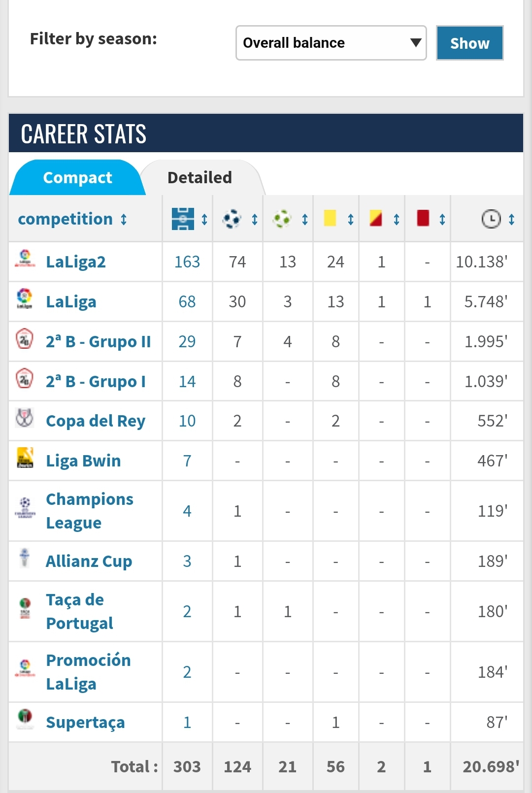Sort by double yellow-red card icon

point(376,218)
